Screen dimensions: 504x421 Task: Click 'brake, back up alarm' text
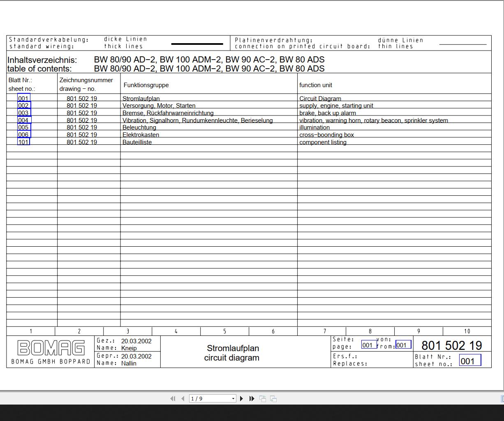[328, 113]
